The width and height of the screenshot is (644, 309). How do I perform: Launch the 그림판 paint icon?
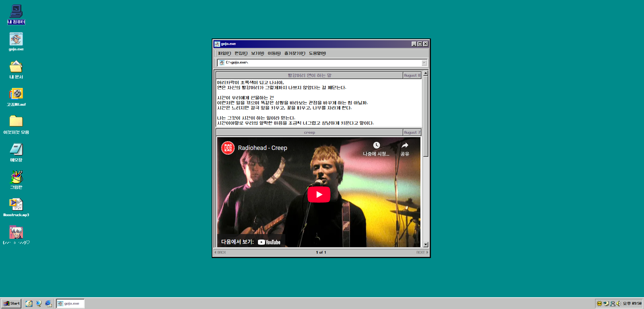16,180
